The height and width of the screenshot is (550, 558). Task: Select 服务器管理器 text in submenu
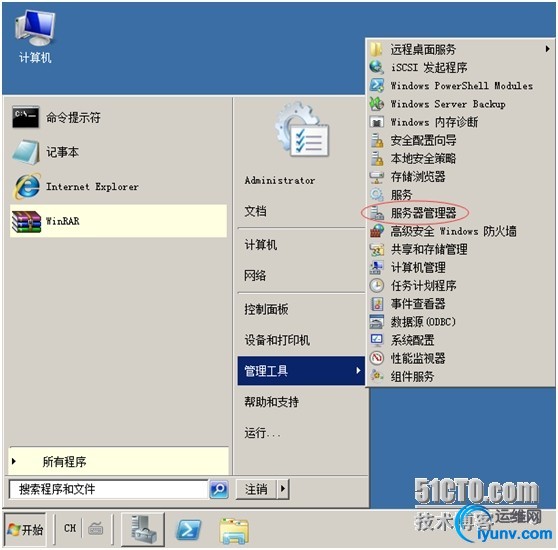click(423, 213)
